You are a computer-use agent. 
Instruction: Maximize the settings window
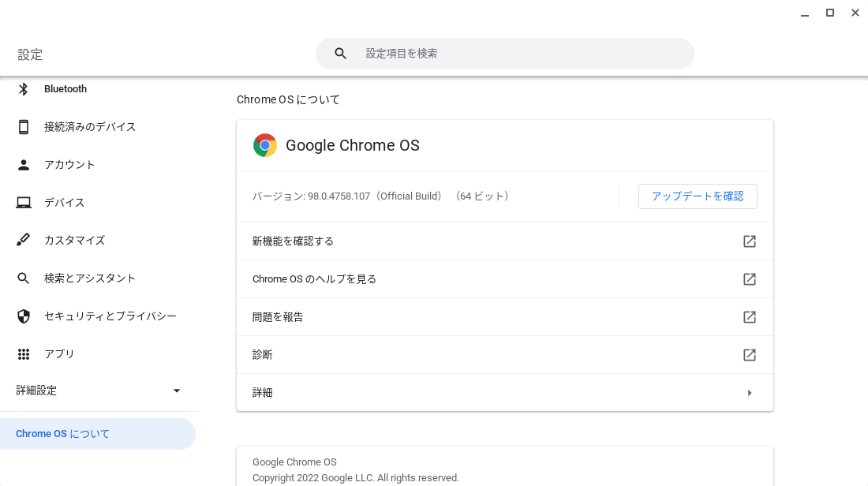pyautogui.click(x=830, y=13)
